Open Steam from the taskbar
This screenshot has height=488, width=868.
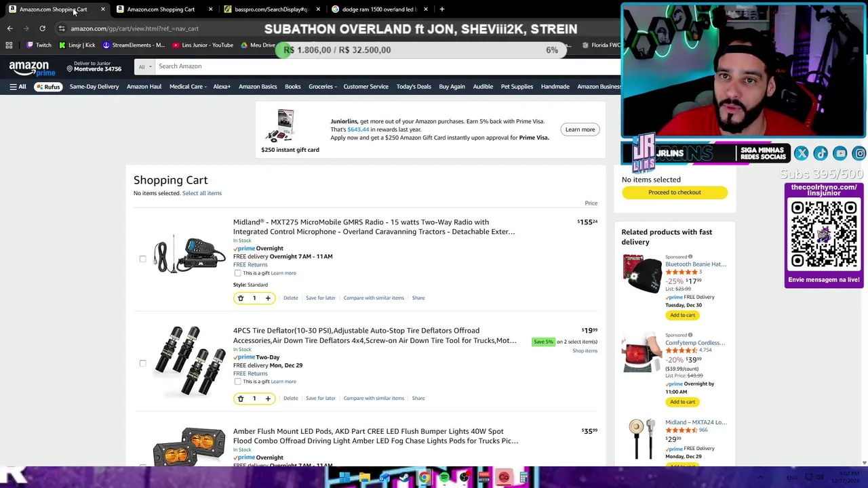[x=404, y=478]
